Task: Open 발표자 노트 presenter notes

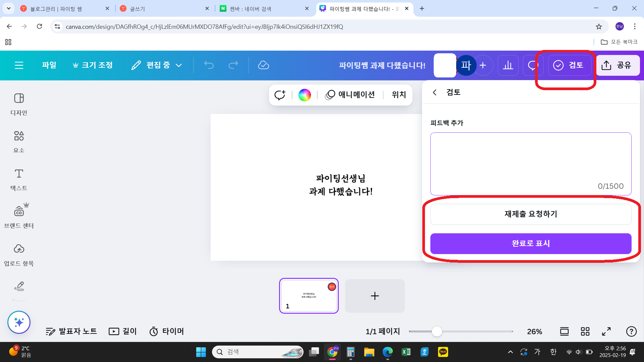Action: tap(71, 331)
